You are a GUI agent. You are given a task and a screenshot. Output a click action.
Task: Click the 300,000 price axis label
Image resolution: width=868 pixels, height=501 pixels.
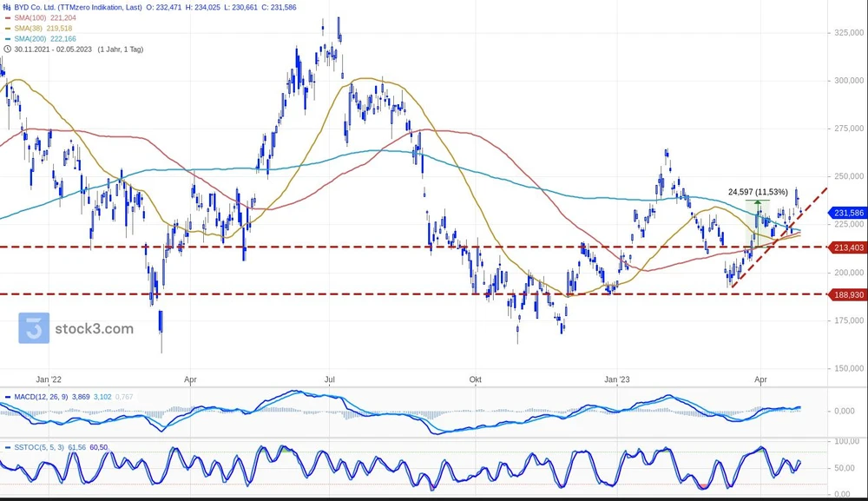pyautogui.click(x=849, y=80)
